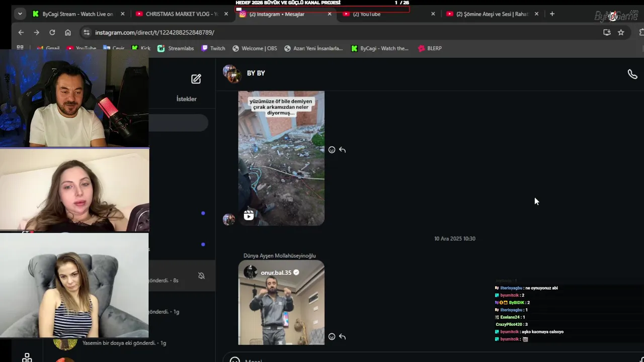Open the tab search dropdown
Screen dimensions: 644x362
point(20,14)
